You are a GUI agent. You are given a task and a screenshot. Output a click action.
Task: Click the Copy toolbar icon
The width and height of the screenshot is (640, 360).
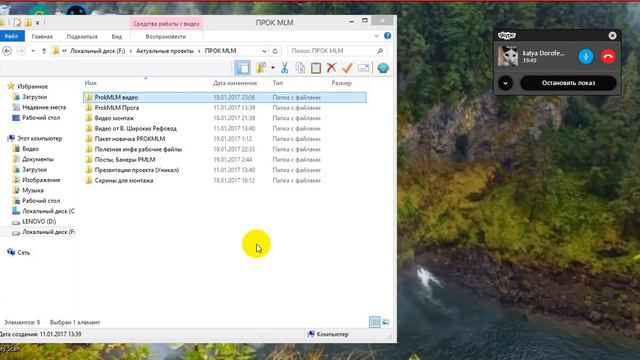click(300, 68)
